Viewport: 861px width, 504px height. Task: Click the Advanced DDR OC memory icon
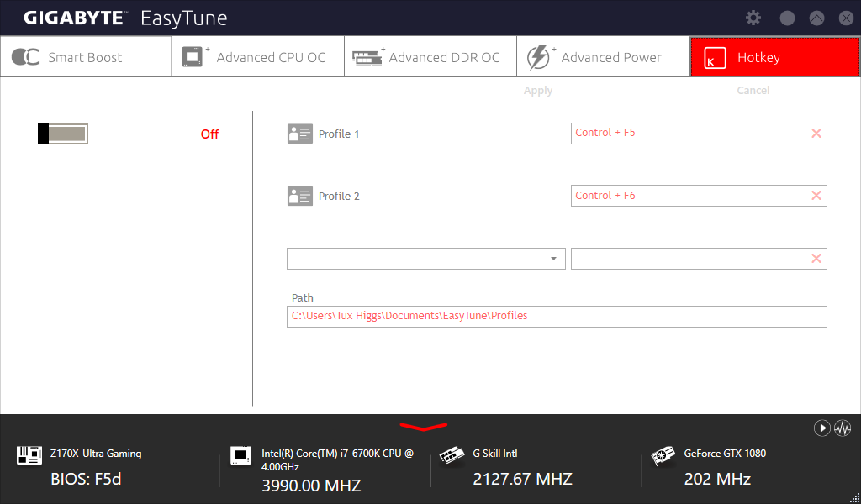pyautogui.click(x=368, y=57)
